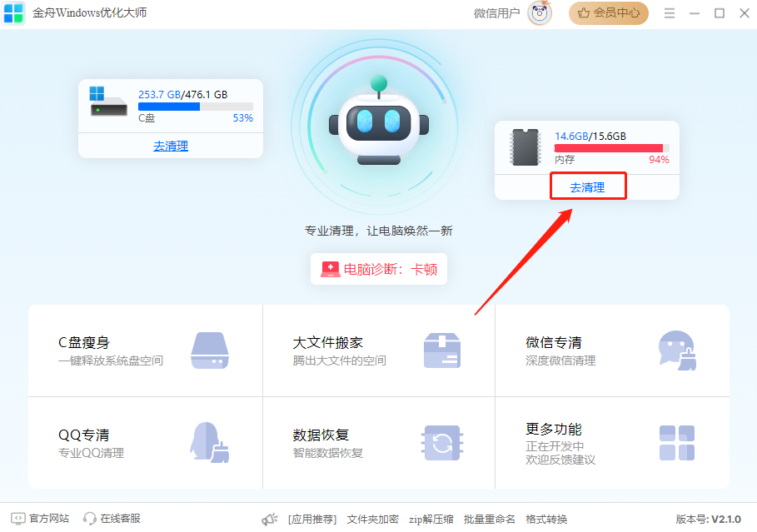Viewport: 757px width, 532px height.
Task: Click the megaphone icon near 应用推荐
Action: [269, 518]
